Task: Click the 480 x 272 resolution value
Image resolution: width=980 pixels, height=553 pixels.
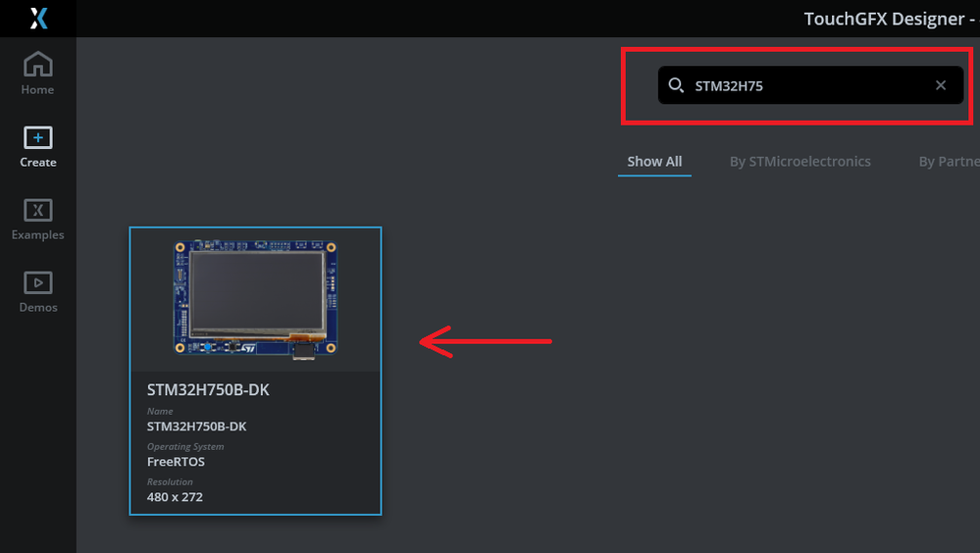Action: click(x=175, y=497)
